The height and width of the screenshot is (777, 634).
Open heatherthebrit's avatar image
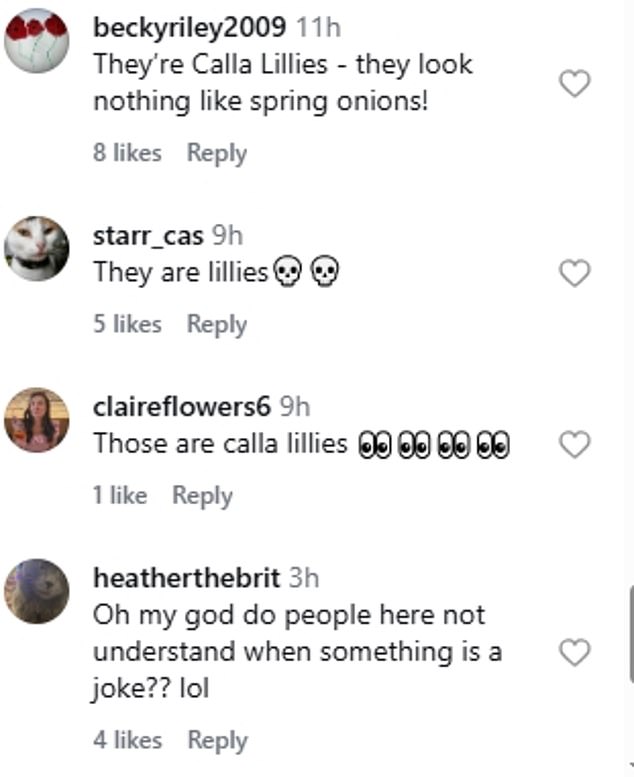click(x=37, y=591)
